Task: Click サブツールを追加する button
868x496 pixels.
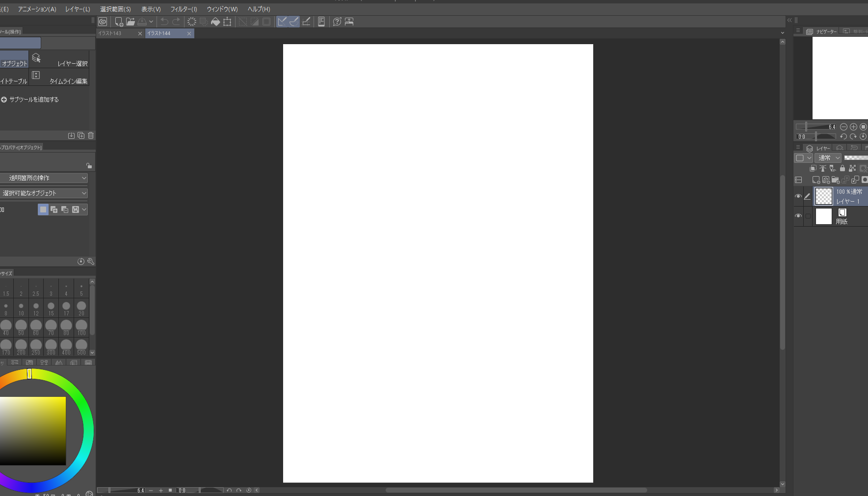Action: (x=30, y=100)
